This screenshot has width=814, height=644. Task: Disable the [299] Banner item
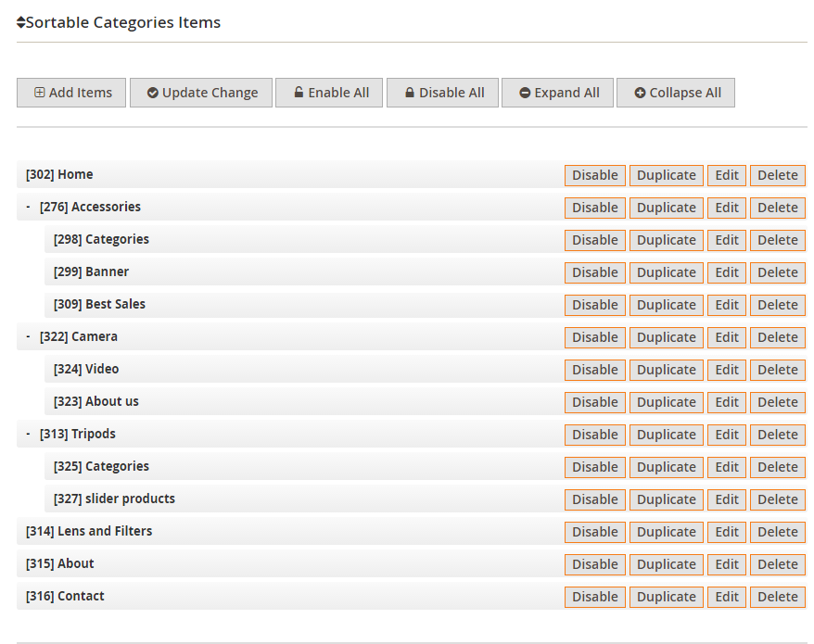pyautogui.click(x=595, y=272)
